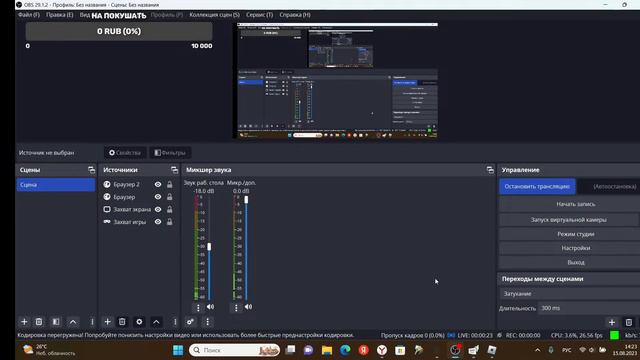Viewport: 640px width, 360px height.
Task: Open options menu for Звук раб. стола
Action: pyautogui.click(x=198, y=307)
